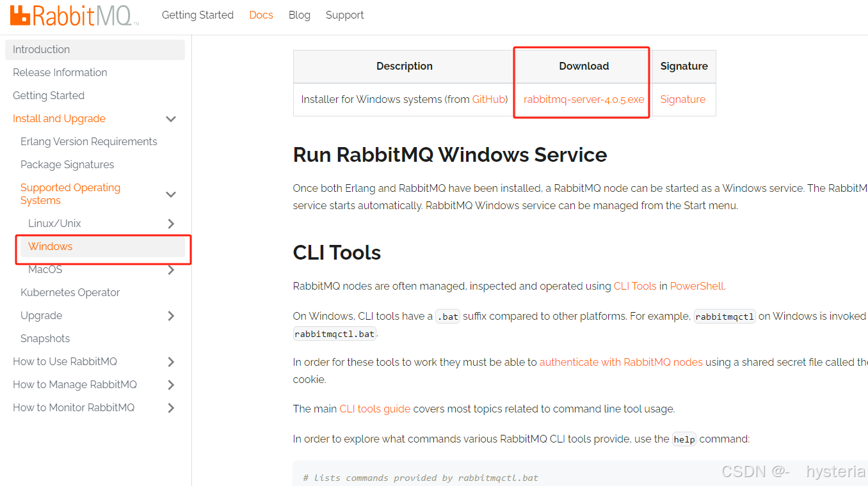Image resolution: width=868 pixels, height=486 pixels.
Task: Expand the Linux/Unix section
Action: click(171, 223)
